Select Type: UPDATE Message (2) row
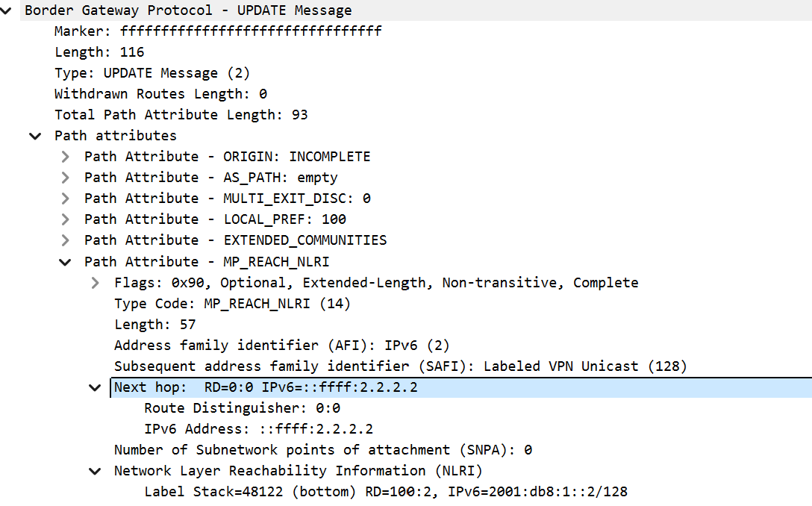Viewport: 812px width, 506px height. 152,73
